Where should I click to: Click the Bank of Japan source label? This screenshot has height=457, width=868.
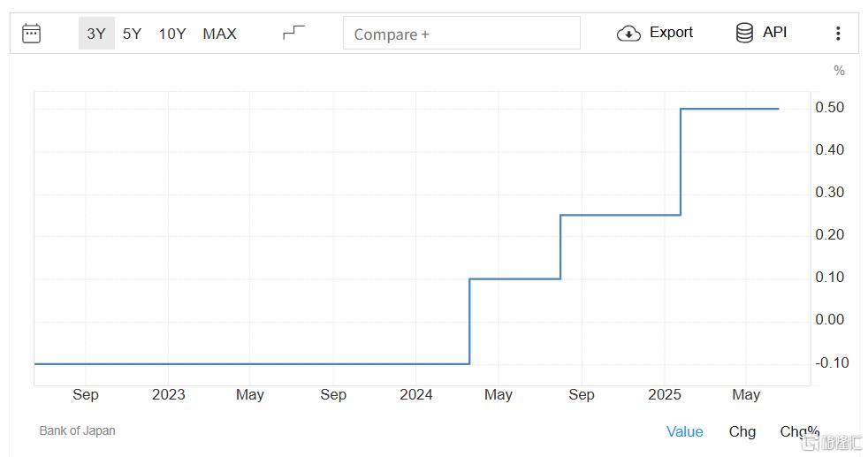(x=77, y=430)
